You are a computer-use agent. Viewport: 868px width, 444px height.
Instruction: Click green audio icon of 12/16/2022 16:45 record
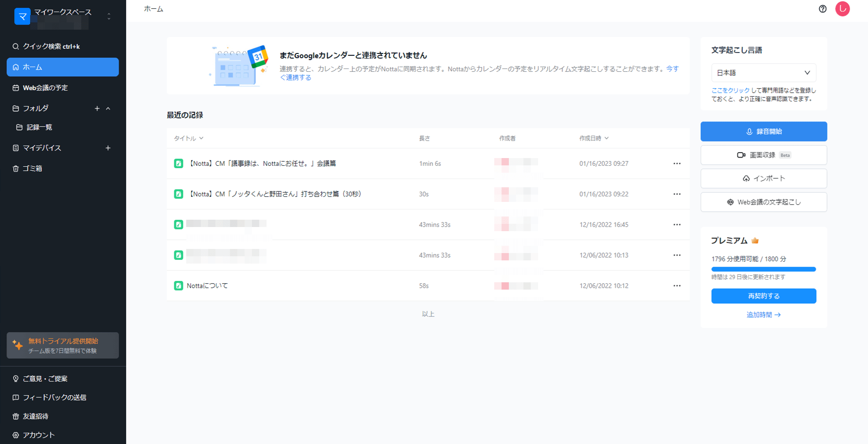pyautogui.click(x=178, y=225)
